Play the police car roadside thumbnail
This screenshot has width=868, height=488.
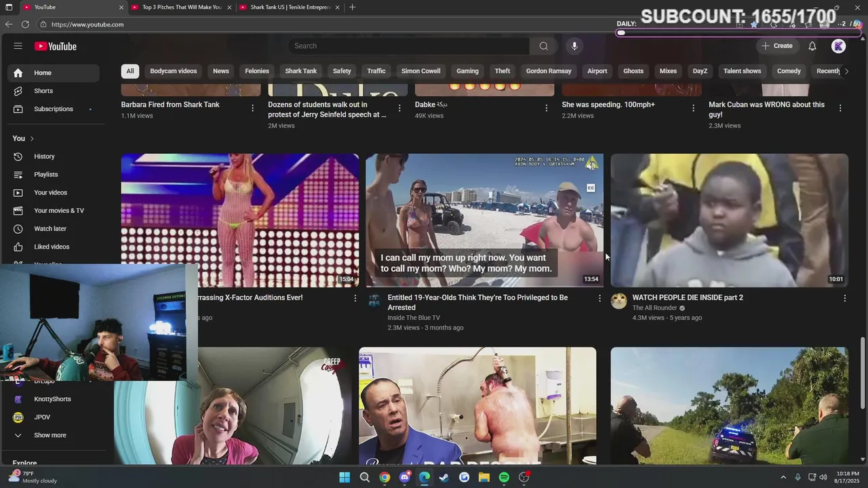click(x=729, y=405)
